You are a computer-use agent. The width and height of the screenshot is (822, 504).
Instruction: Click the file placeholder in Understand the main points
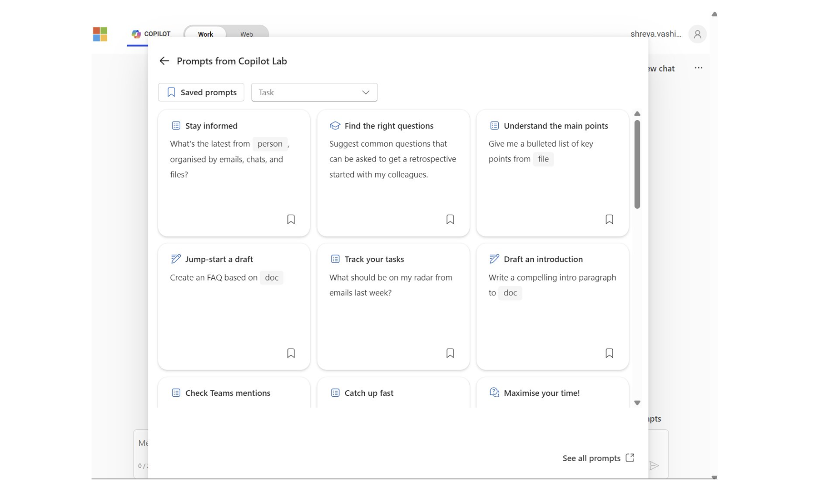tap(543, 159)
